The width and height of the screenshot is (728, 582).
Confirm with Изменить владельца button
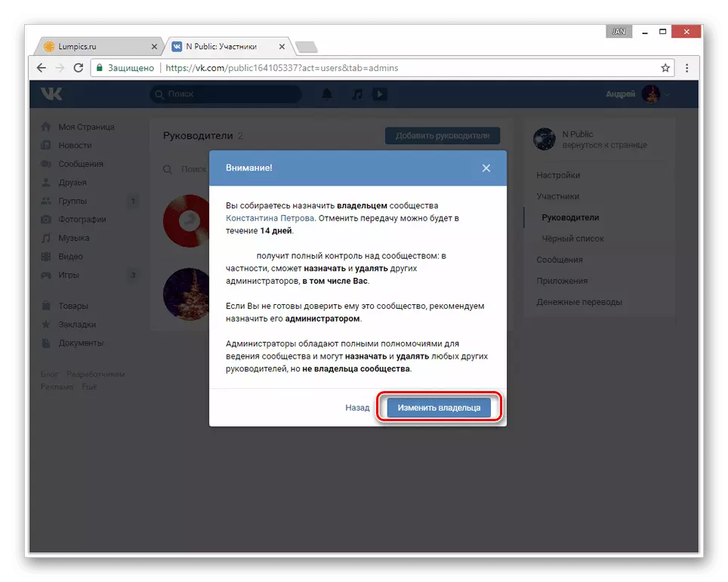coord(439,408)
